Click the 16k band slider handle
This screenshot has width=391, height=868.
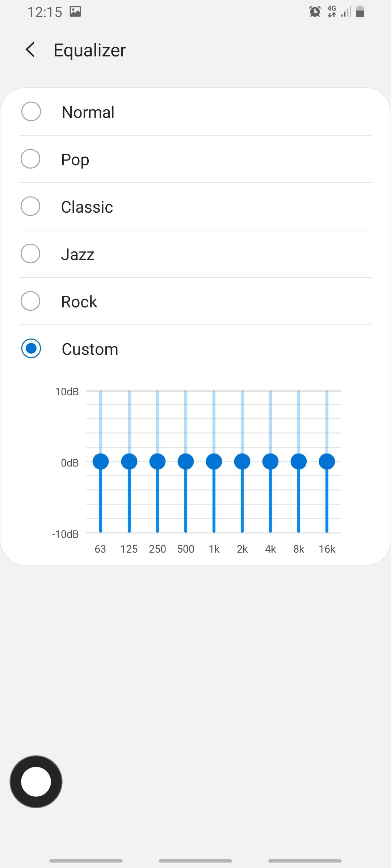click(x=327, y=461)
